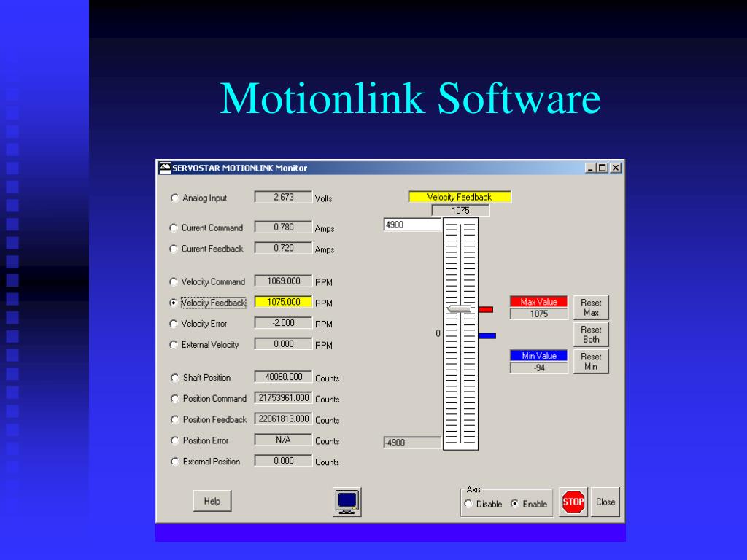Click the Shaft Position value 40060.000
Image resolution: width=747 pixels, height=560 pixels.
(x=284, y=377)
